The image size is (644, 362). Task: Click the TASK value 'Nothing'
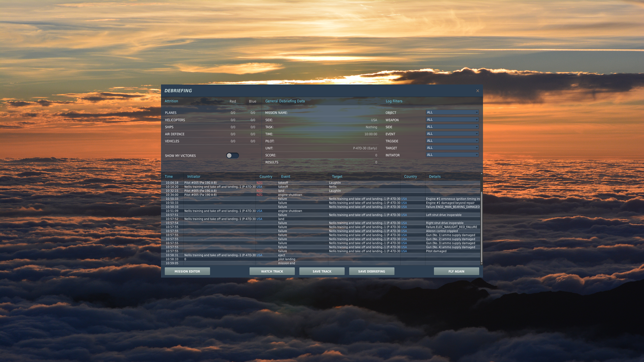[371, 127]
